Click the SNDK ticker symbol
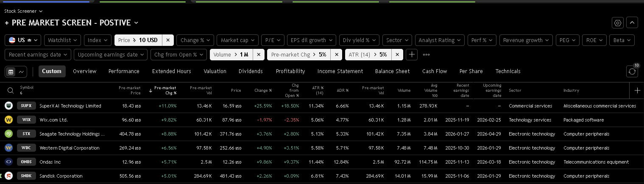The width and height of the screenshot is (644, 184). [26, 176]
